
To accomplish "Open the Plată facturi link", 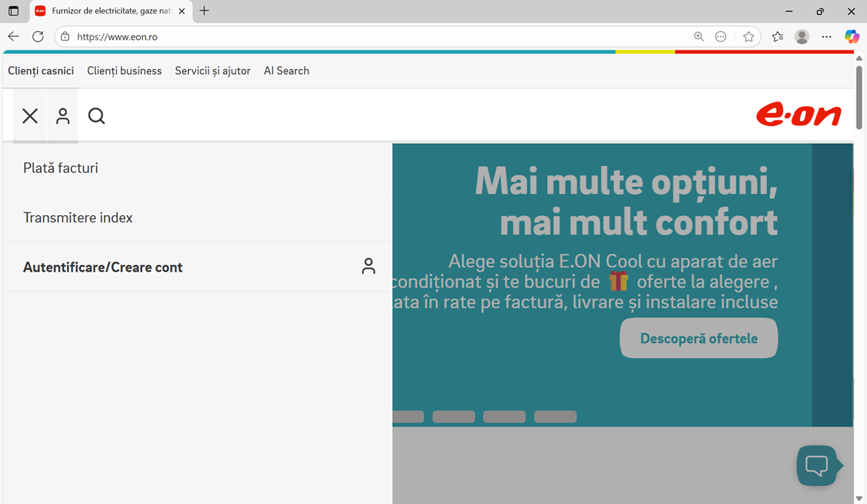I will pos(60,167).
